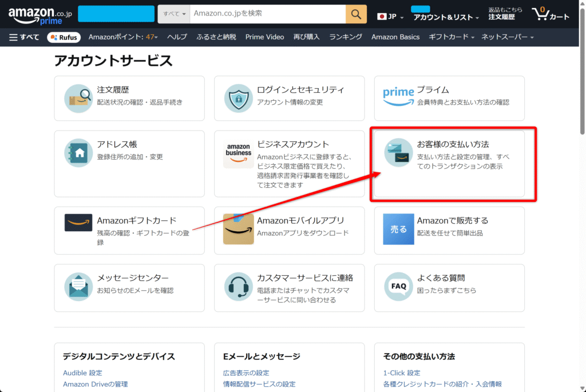Open 再び購入 in the navigation bar
The height and width of the screenshot is (392, 586).
307,37
